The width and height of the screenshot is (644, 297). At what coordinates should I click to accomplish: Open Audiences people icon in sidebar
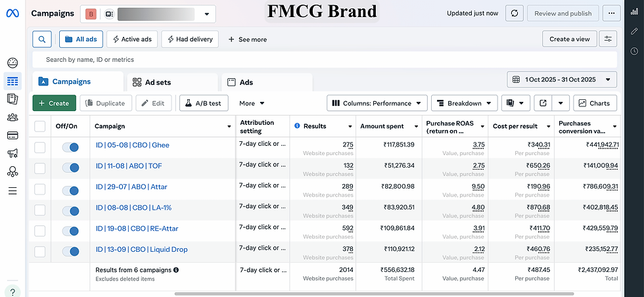click(12, 118)
